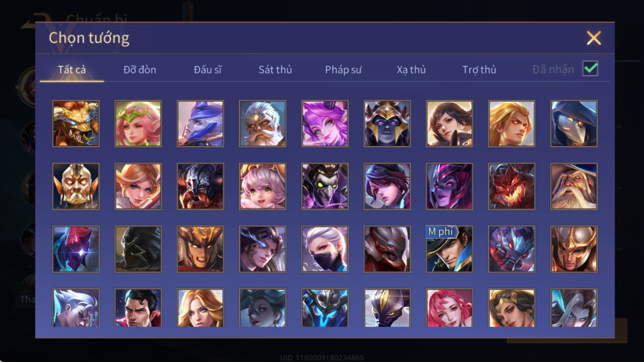The image size is (644, 362).
Task: Pick the pink-haired hero with green leaf crown
Action: point(138,124)
